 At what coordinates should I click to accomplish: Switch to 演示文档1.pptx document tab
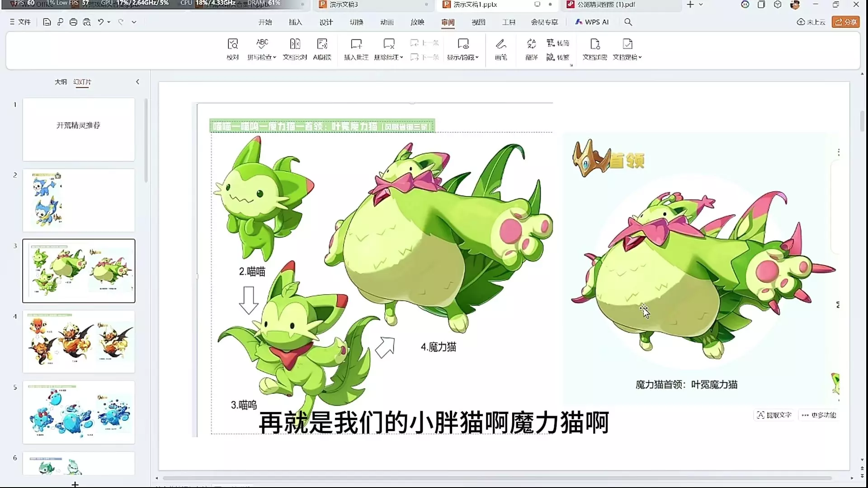click(x=475, y=5)
